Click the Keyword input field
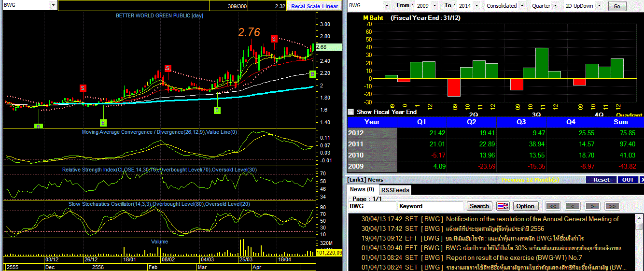The width and height of the screenshot is (644, 271). tap(430, 206)
